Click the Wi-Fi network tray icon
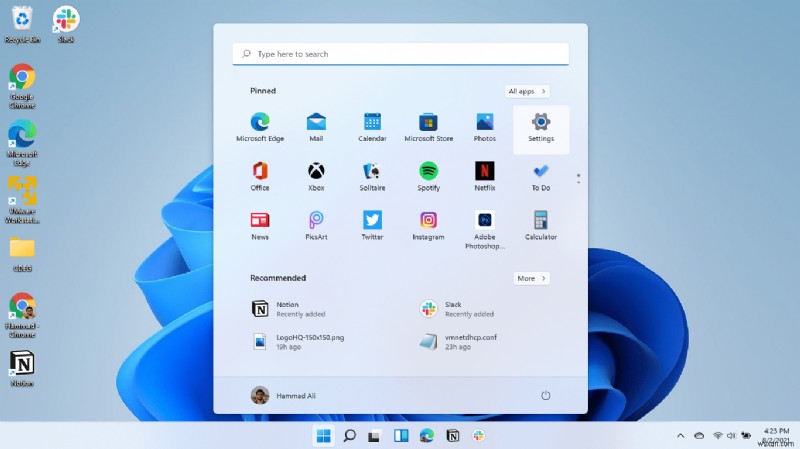This screenshot has height=449, width=800. [x=717, y=436]
